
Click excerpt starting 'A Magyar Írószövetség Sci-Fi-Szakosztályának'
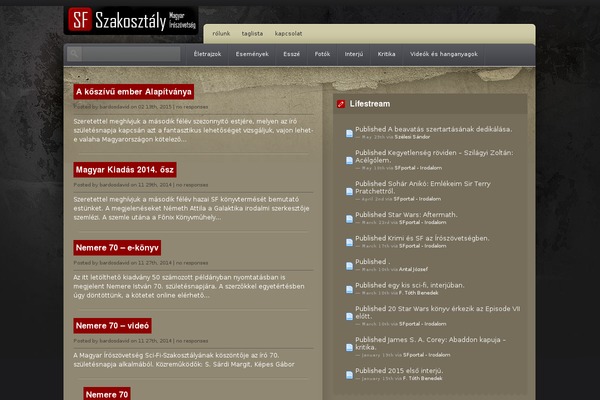coord(184,360)
